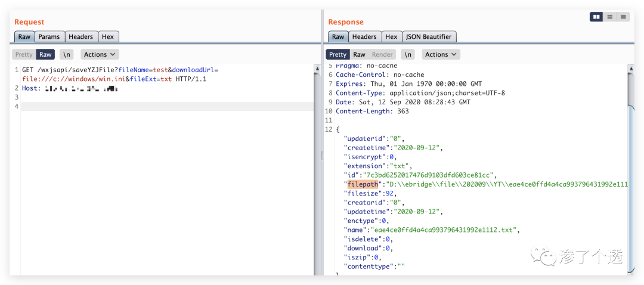This screenshot has height=285, width=644.
Task: Open the request Actions dropdown
Action: pyautogui.click(x=100, y=54)
